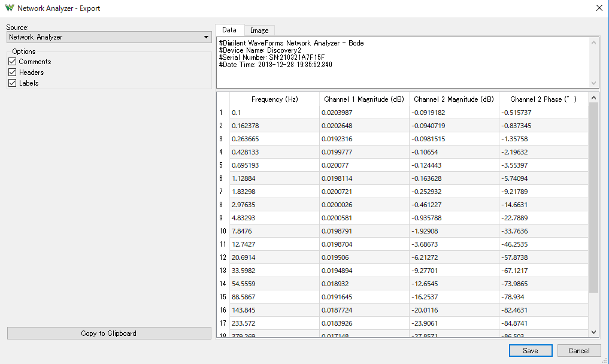Click frequency cell 7.8476
The image size is (609, 364).
point(275,231)
